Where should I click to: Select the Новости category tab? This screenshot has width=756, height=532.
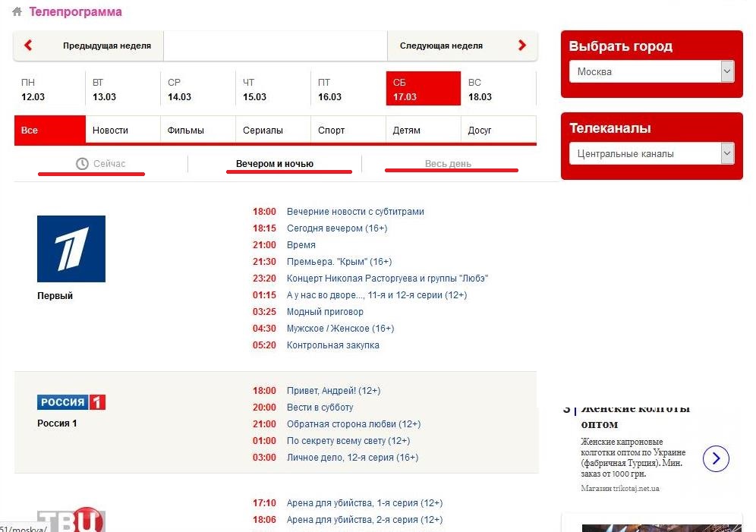[110, 131]
